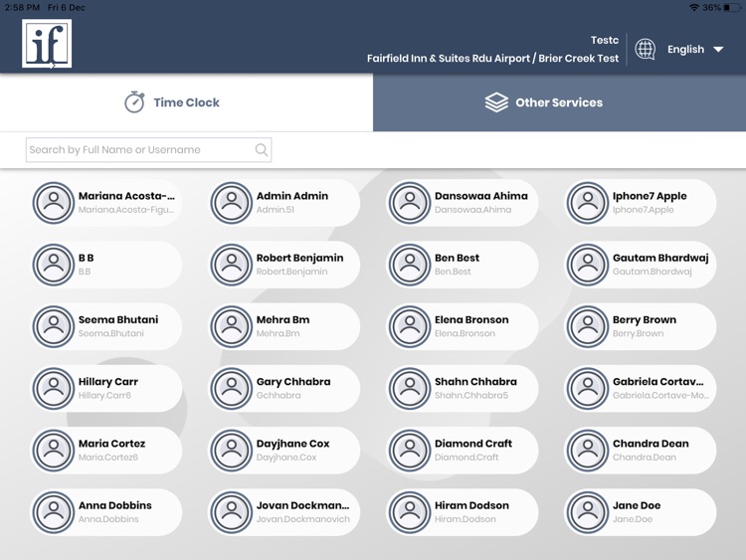
Task: Choose the Anna Dobbins name label
Action: pos(115,505)
